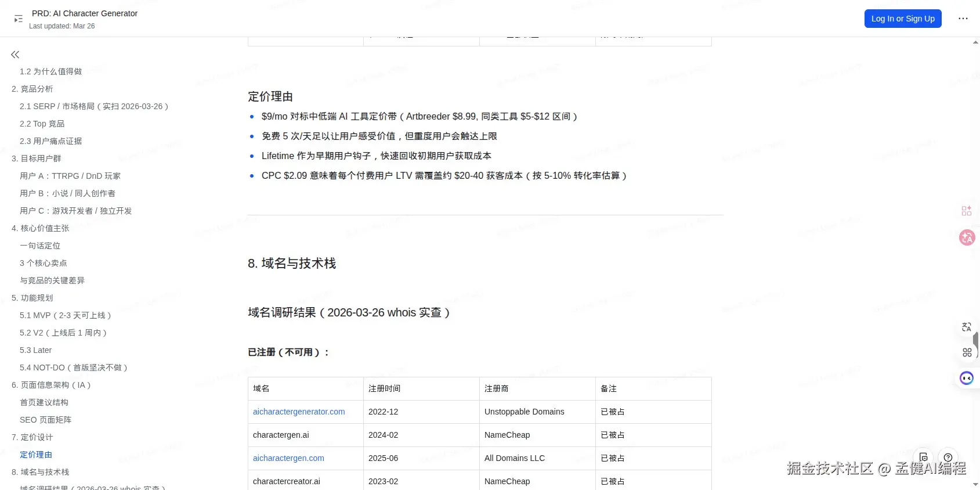
Task: Click the 已注册（不可用） label
Action: (x=288, y=352)
